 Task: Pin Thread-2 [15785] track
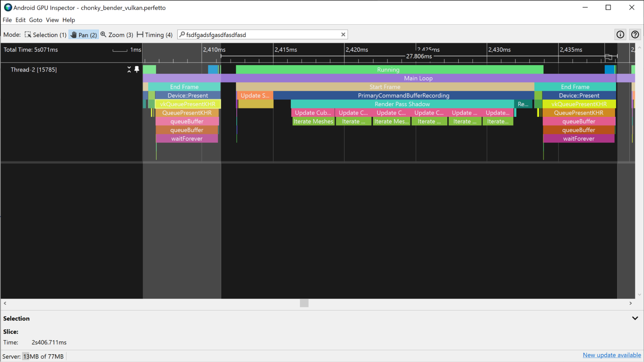(x=137, y=70)
